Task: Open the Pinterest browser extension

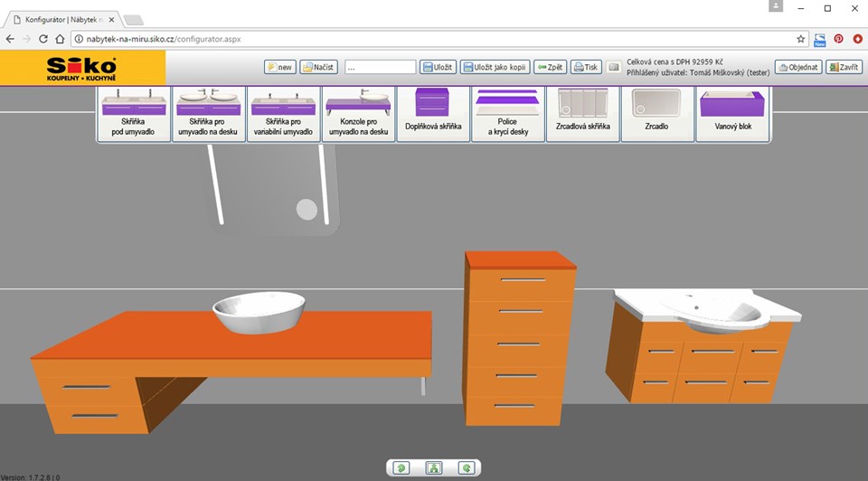Action: coord(838,39)
